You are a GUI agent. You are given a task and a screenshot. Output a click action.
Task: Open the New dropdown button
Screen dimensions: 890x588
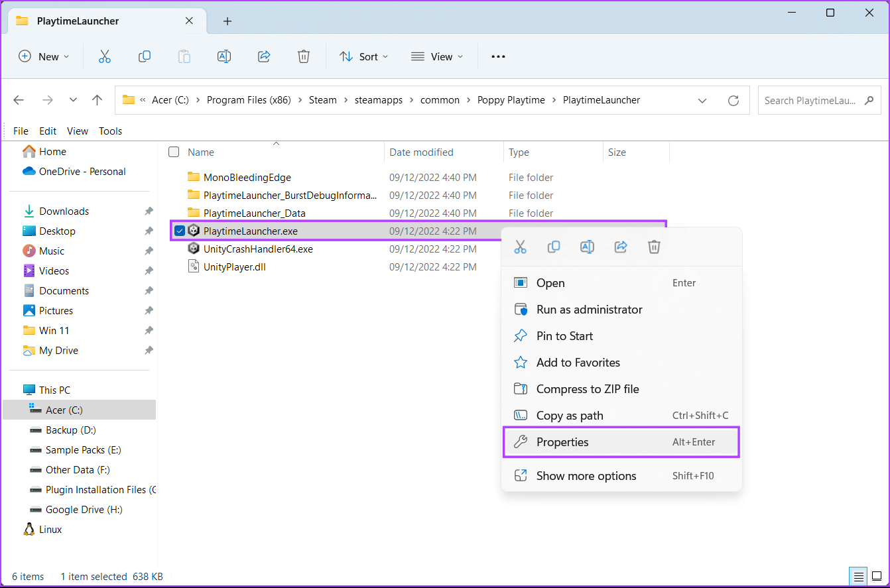point(44,56)
